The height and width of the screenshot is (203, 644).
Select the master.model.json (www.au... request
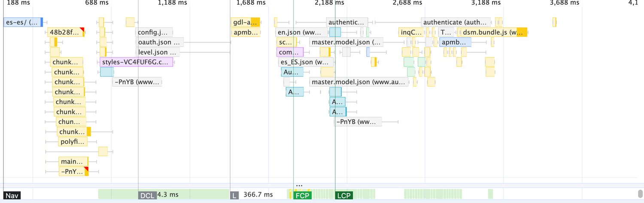(x=359, y=82)
